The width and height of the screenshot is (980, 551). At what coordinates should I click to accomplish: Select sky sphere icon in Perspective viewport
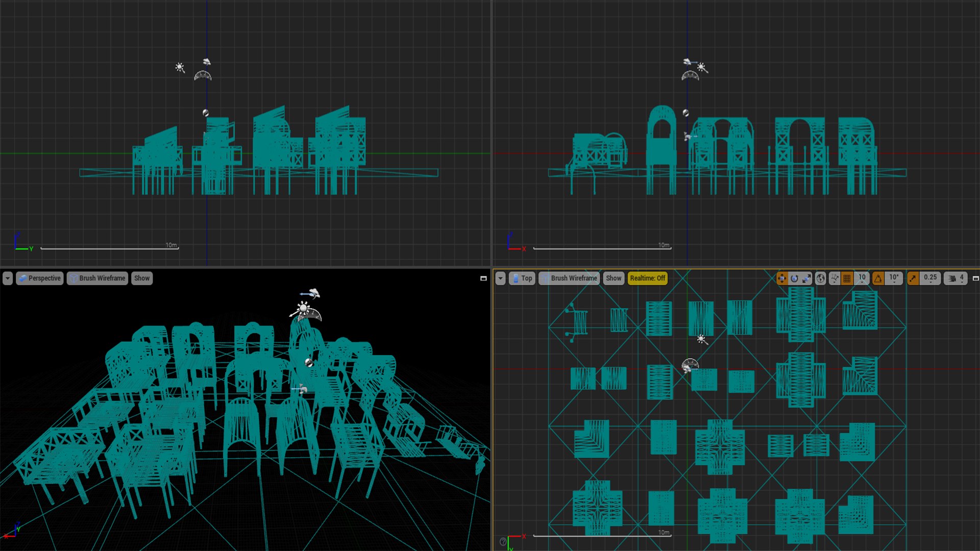pyautogui.click(x=309, y=362)
